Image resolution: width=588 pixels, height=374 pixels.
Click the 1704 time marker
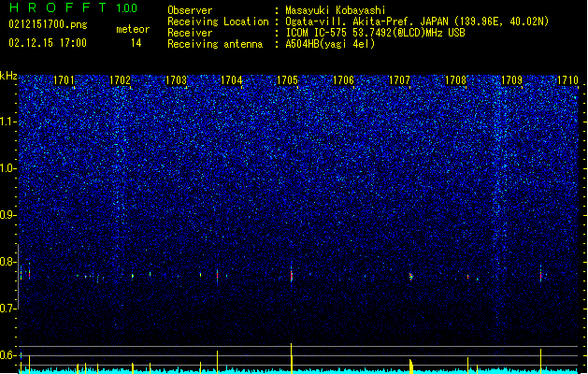[x=232, y=80]
